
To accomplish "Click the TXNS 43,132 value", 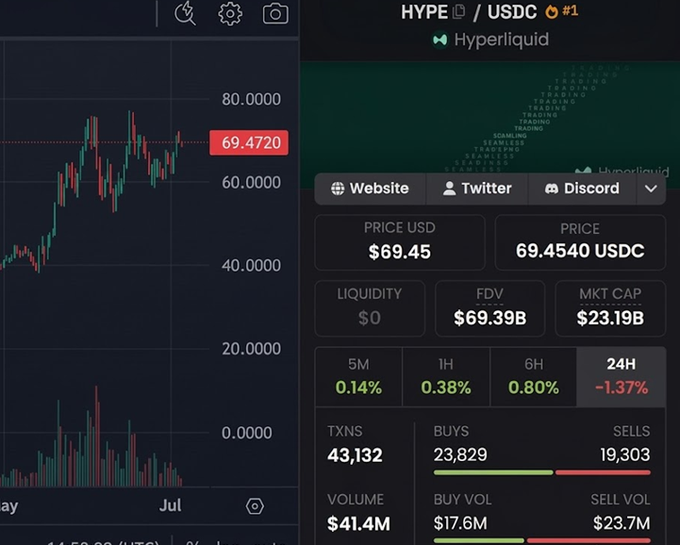I will tap(355, 455).
